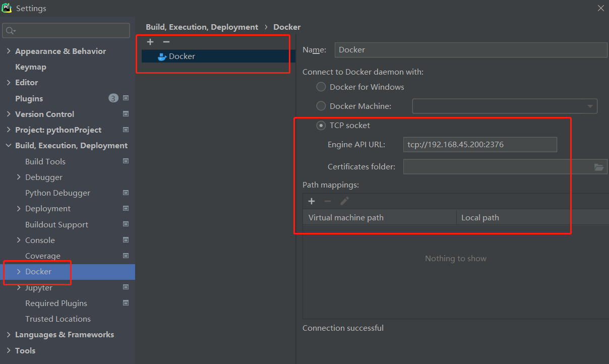Click the Engine API URL field
Screen dimensions: 609x364
tap(479, 145)
